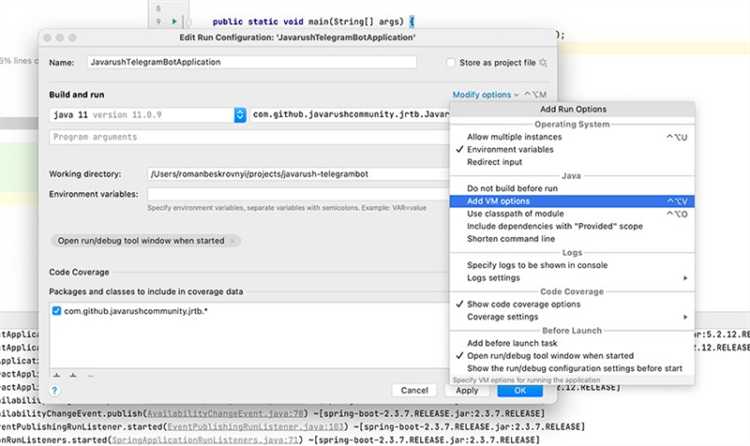Select Use classpath of module
Screen dimensions: 750x446
(x=572, y=213)
